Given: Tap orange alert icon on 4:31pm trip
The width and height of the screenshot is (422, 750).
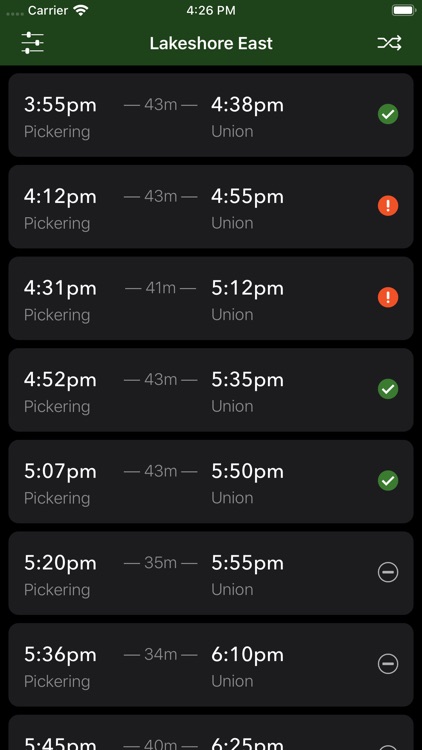Looking at the screenshot, I should 388,297.
